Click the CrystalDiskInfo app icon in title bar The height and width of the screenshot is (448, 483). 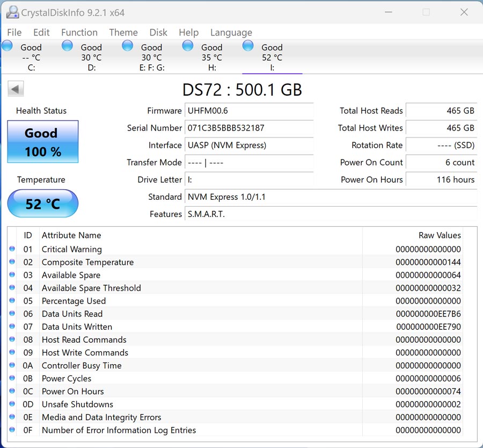pyautogui.click(x=12, y=12)
